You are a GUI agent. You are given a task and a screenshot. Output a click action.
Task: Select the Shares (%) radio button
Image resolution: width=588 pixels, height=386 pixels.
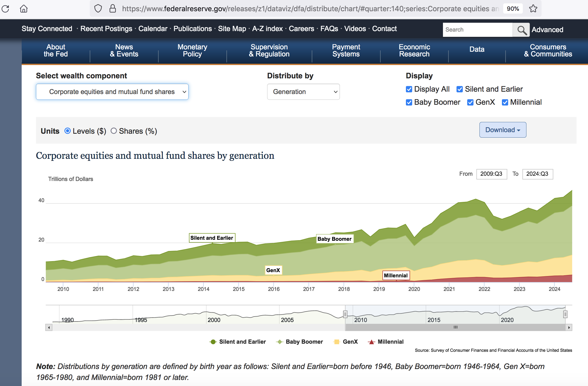tap(114, 131)
